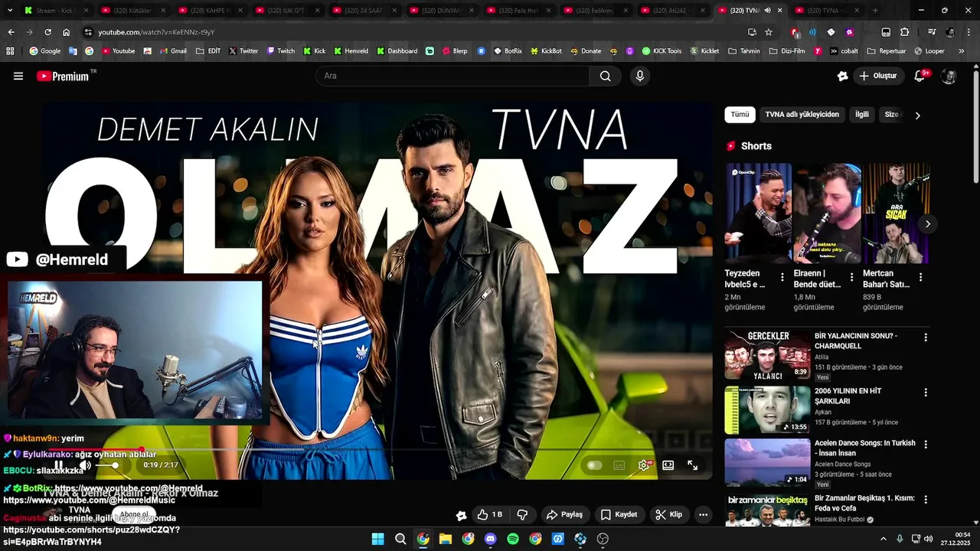This screenshot has width=980, height=551.
Task: Reload the page in browser toolbar
Action: coord(47,32)
